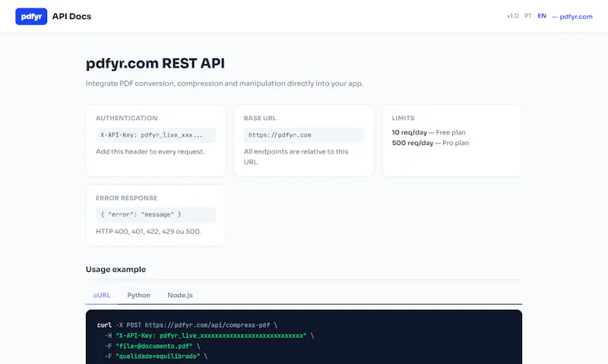Click the BASE URL card heading
The height and width of the screenshot is (364, 608).
click(x=260, y=118)
